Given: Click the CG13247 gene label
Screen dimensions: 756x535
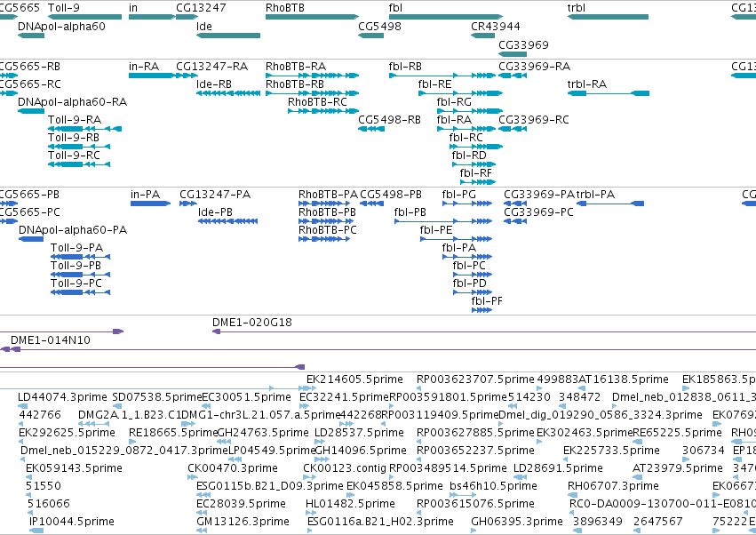Looking at the screenshot, I should tap(201, 8).
